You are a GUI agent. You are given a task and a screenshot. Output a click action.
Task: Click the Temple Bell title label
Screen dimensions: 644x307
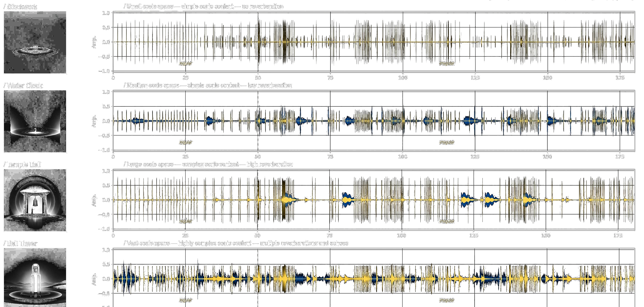[22, 164]
